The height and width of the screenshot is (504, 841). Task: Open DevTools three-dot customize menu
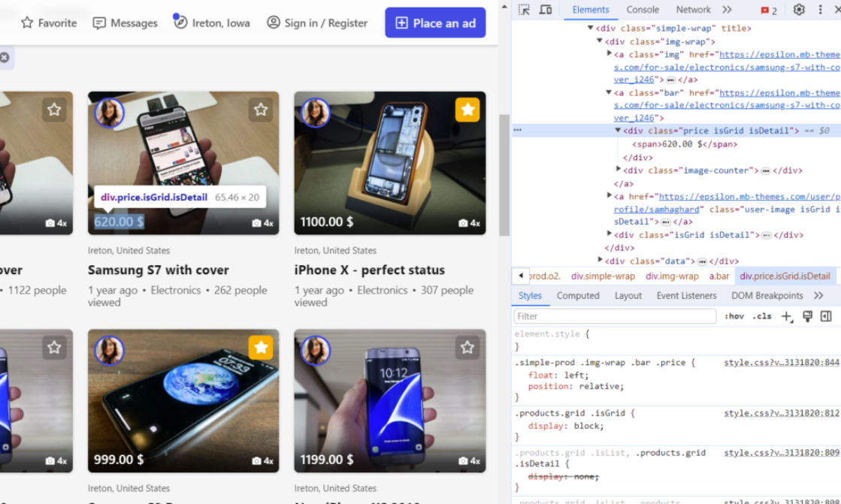tap(820, 10)
